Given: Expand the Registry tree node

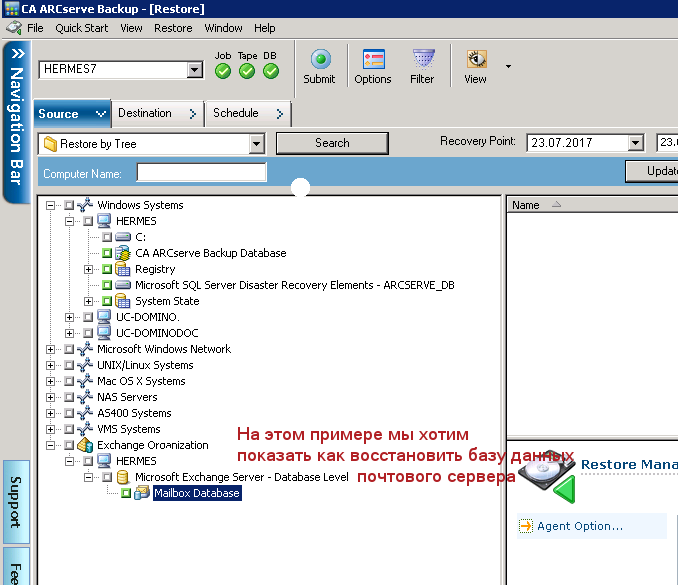Looking at the screenshot, I should click(x=88, y=269).
